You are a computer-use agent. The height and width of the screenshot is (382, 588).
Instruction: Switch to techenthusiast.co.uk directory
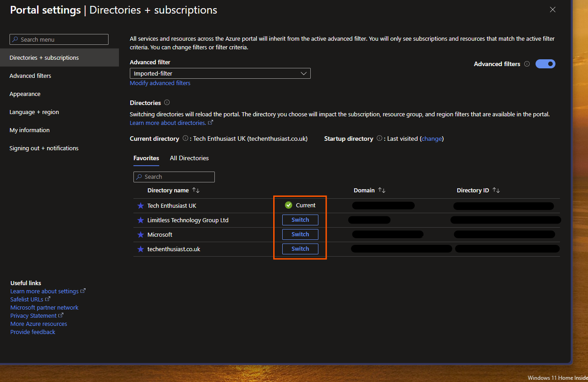[x=300, y=249]
